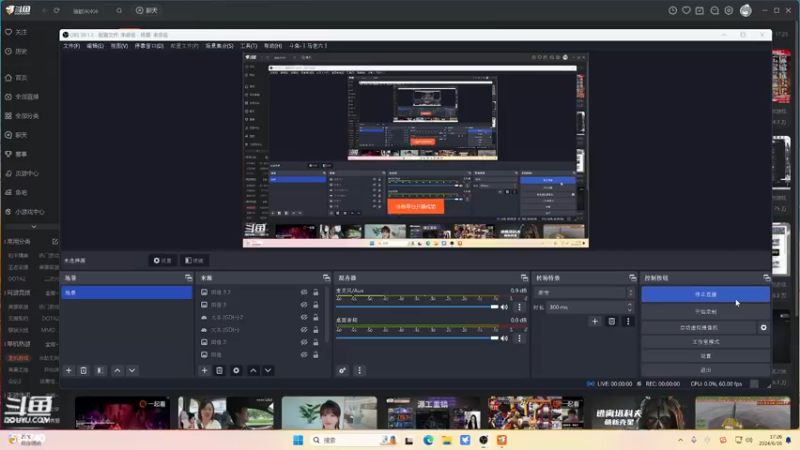Remove scene transition with trash icon
The width and height of the screenshot is (800, 450).
click(x=612, y=321)
